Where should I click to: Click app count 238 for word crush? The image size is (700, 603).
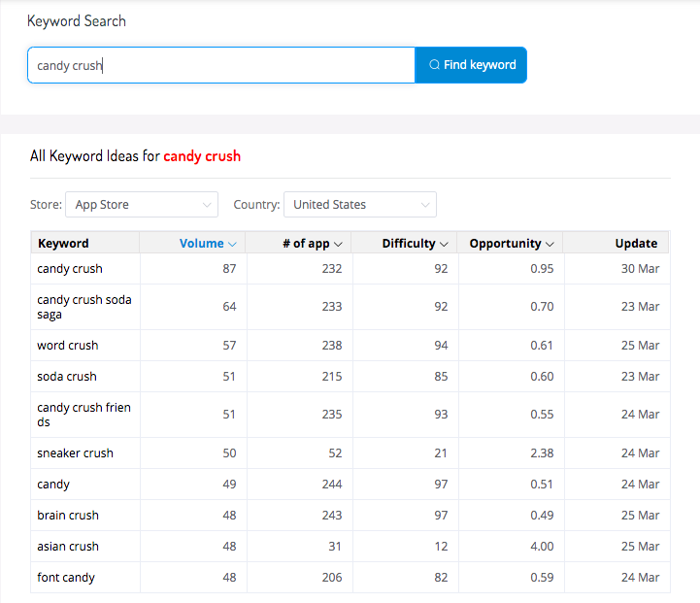coord(332,346)
